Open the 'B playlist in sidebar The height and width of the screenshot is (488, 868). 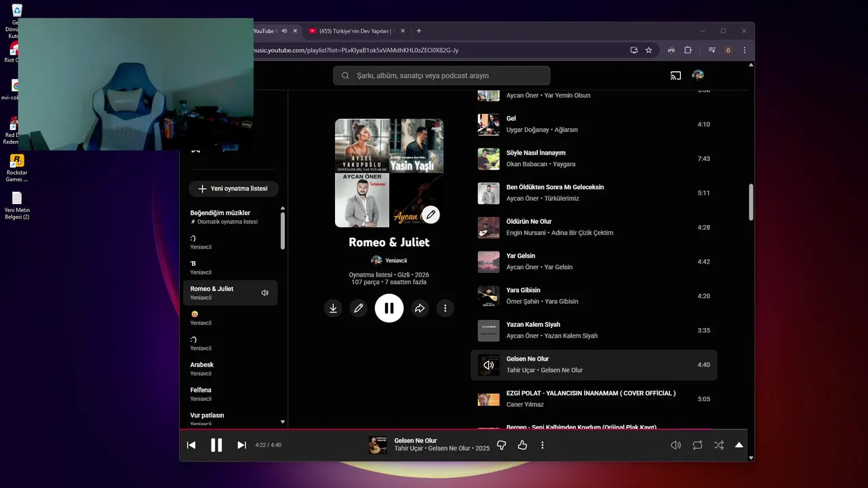click(x=230, y=268)
